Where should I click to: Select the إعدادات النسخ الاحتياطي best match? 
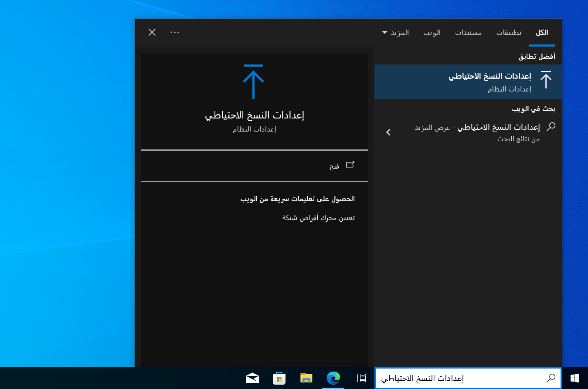pyautogui.click(x=468, y=82)
